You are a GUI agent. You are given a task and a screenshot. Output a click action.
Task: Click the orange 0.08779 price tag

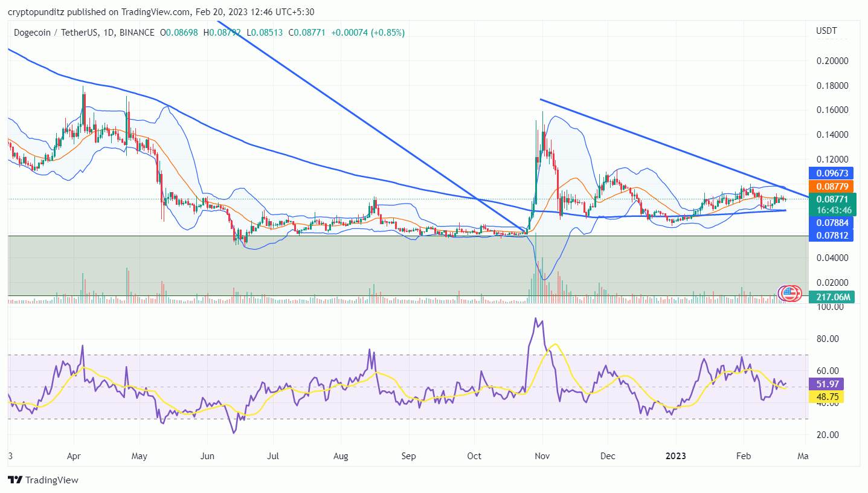pos(832,186)
